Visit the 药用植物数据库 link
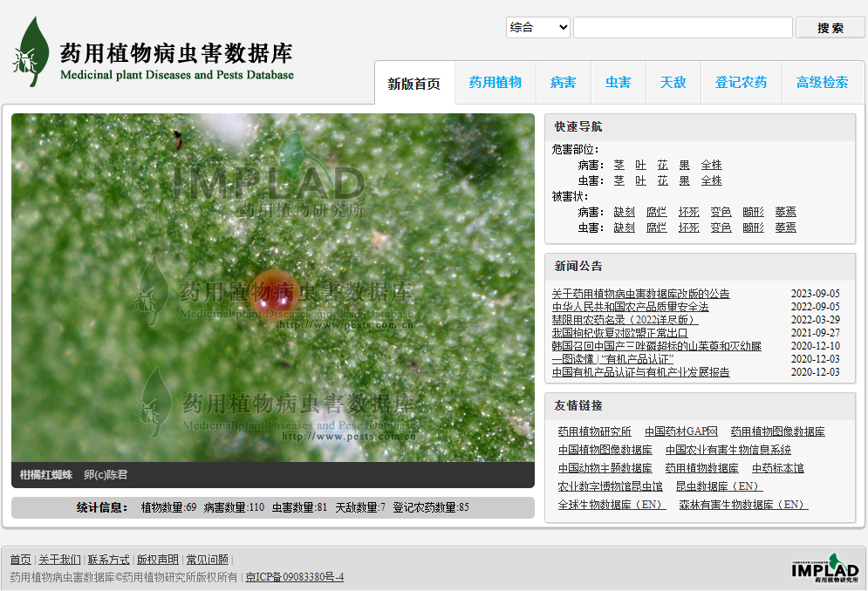 [702, 468]
